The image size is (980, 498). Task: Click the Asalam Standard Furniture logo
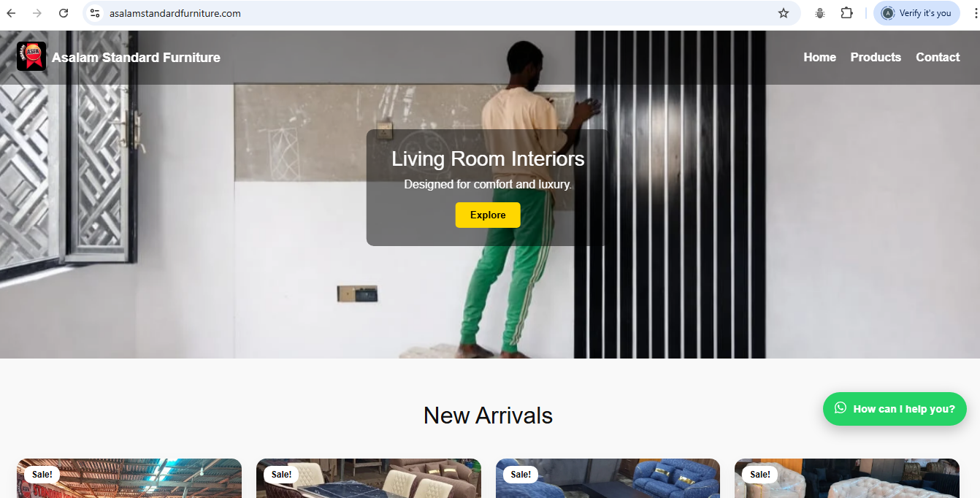[x=31, y=56]
